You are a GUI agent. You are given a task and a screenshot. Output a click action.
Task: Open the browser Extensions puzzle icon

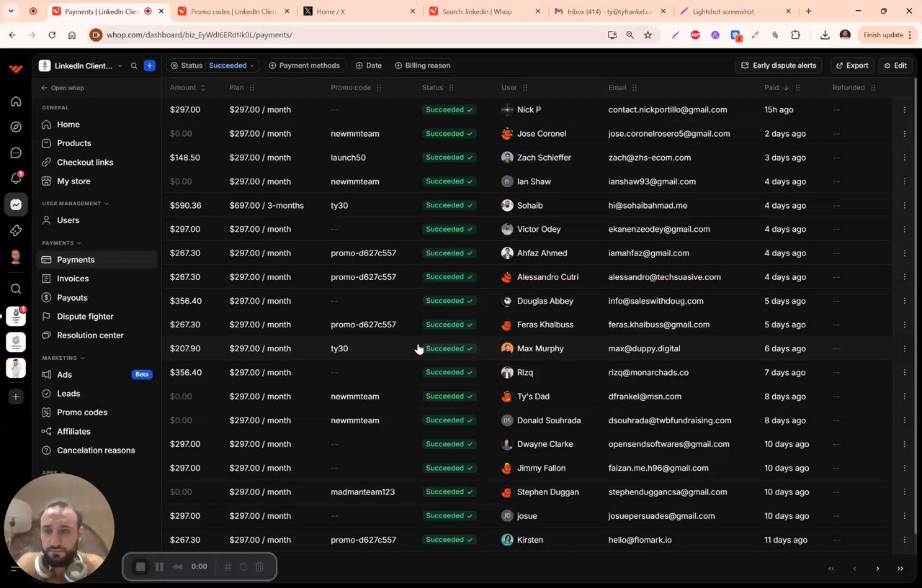[x=795, y=35]
